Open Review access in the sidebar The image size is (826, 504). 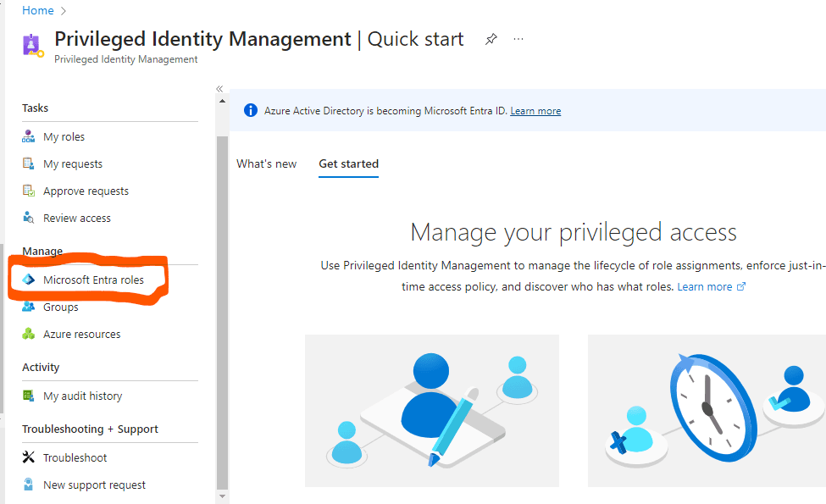[x=76, y=219]
